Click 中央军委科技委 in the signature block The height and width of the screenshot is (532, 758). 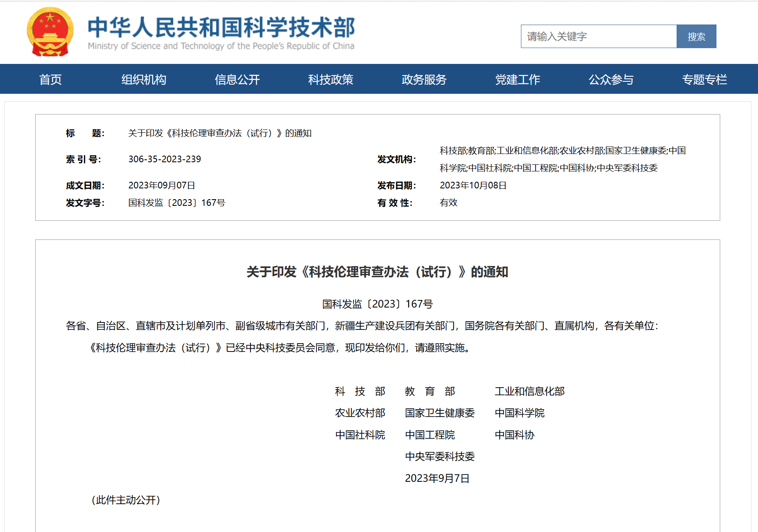440,456
